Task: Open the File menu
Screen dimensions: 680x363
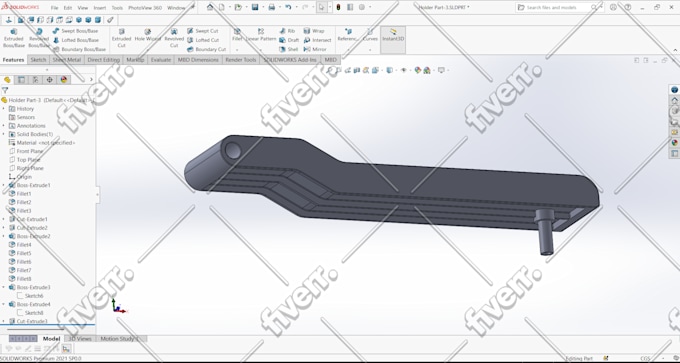Action: pyautogui.click(x=54, y=8)
